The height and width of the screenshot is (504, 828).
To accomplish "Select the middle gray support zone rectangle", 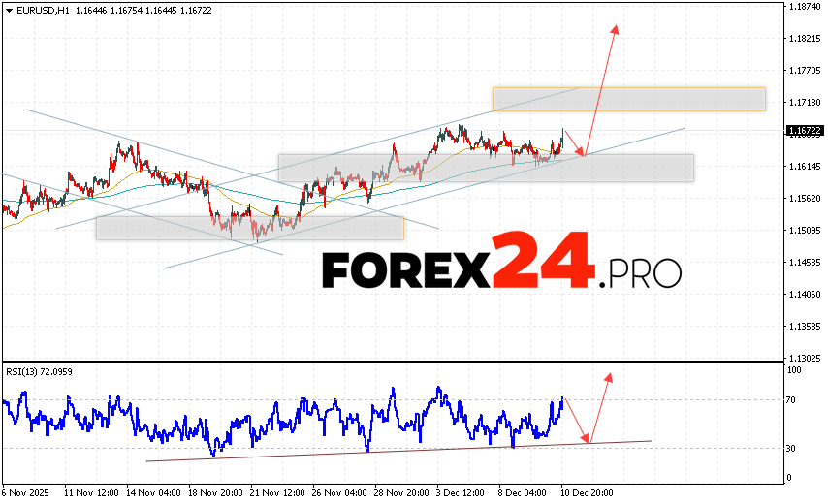I will pyautogui.click(x=485, y=168).
